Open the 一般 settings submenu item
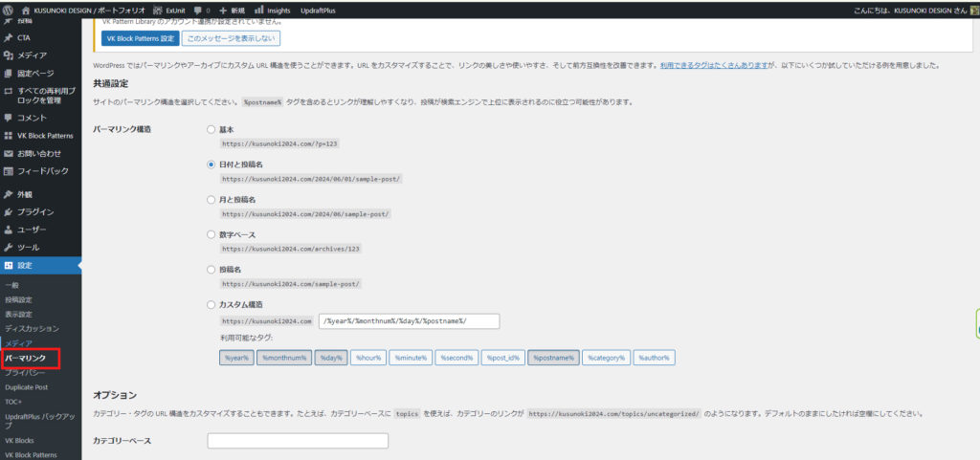Screen dimensions: 980x460 [x=12, y=285]
